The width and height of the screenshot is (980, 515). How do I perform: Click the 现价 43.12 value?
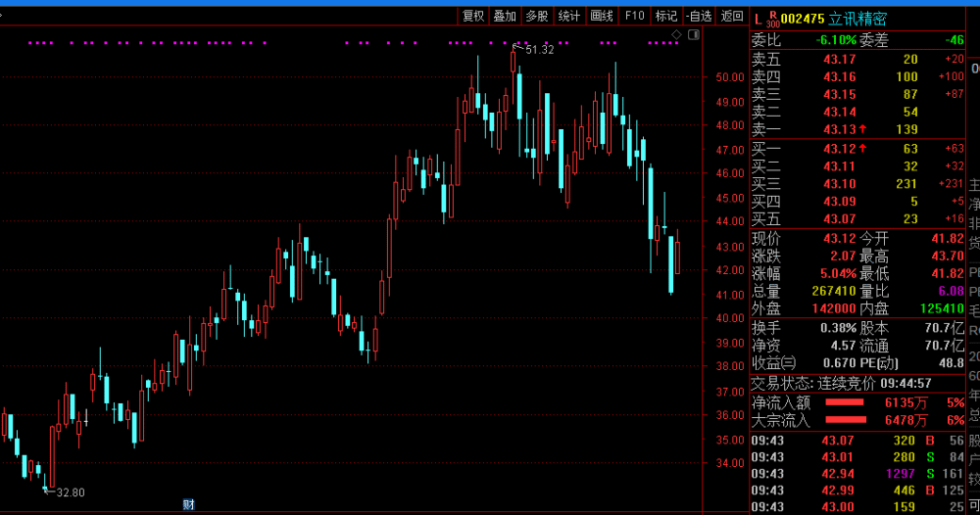(x=840, y=239)
